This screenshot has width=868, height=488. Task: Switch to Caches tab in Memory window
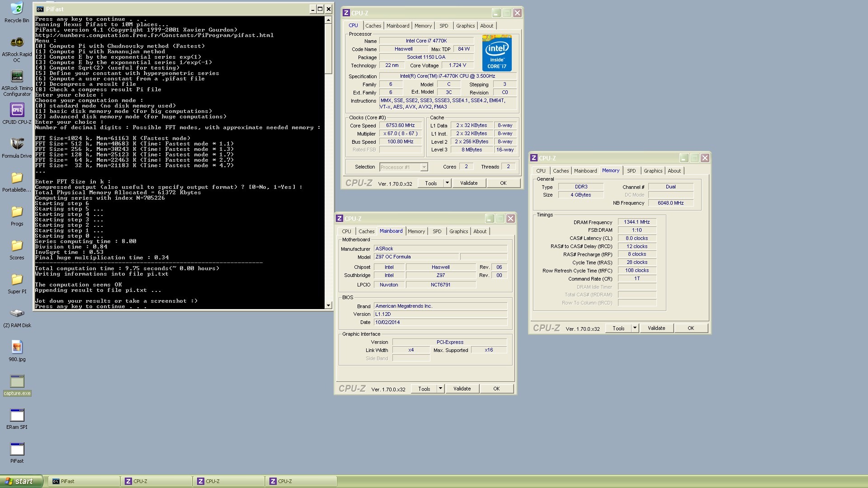click(x=561, y=171)
